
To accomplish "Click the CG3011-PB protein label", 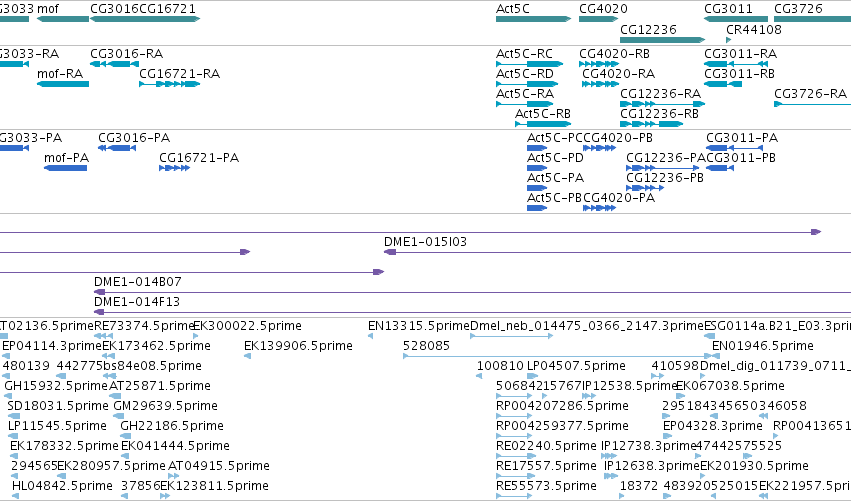I will (x=741, y=158).
